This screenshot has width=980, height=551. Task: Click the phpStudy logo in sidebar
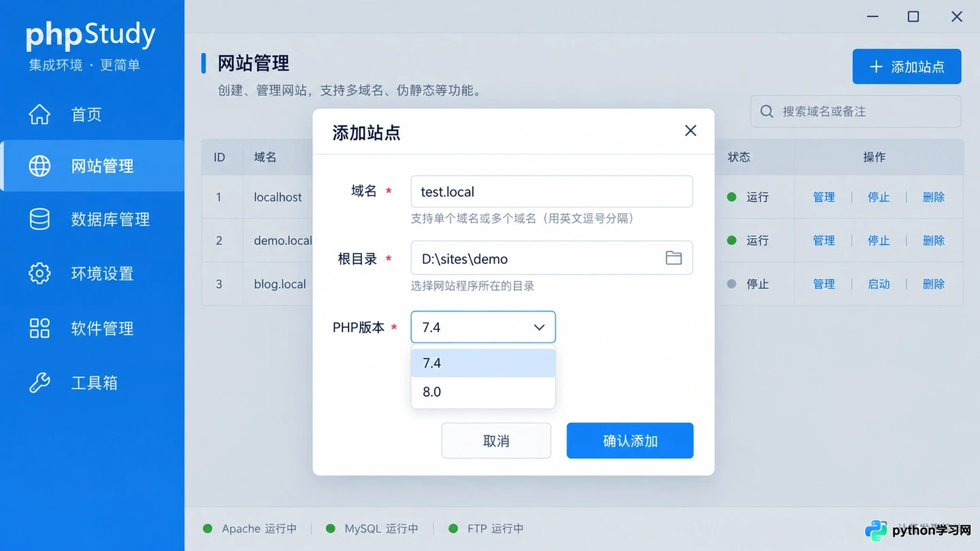pyautogui.click(x=91, y=35)
